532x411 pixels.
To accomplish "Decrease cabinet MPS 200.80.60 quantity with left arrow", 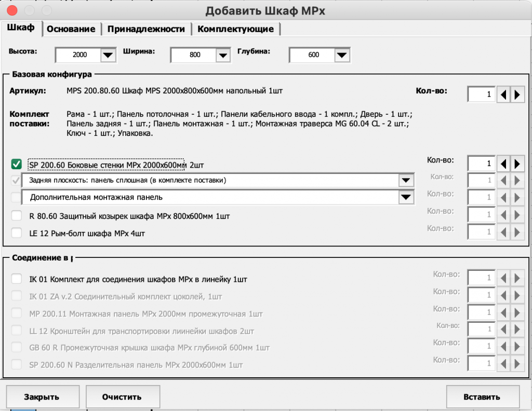I will (503, 94).
